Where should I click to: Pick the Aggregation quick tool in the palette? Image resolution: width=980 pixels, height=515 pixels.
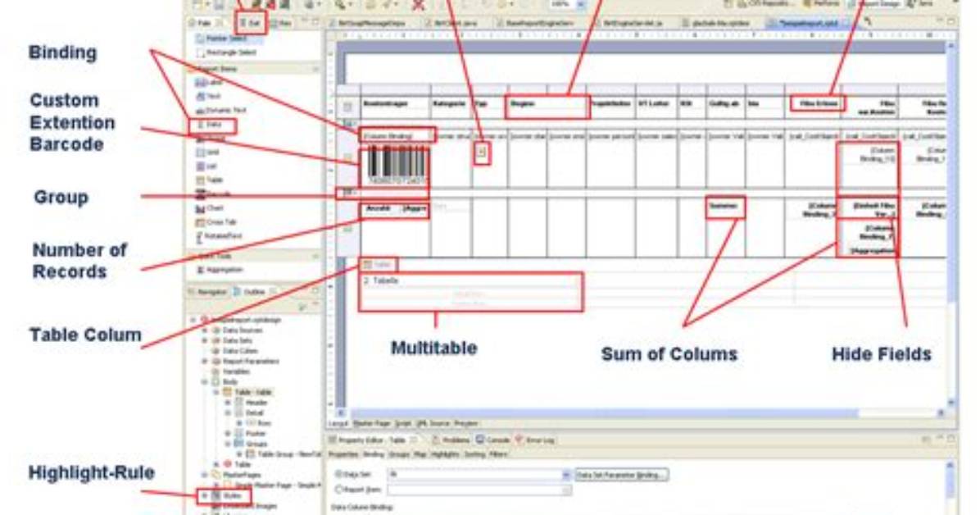click(220, 270)
